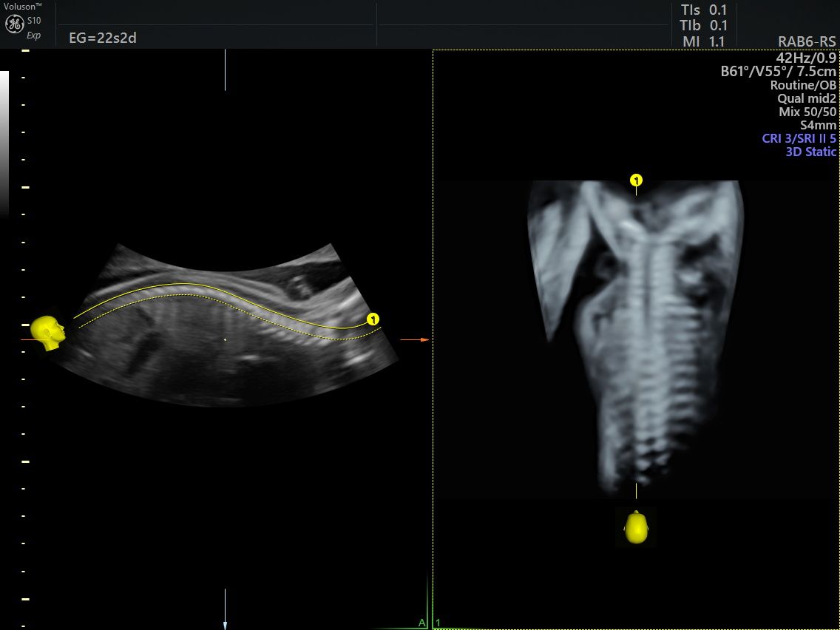This screenshot has width=840, height=630.
Task: Open the Routine/OB preset label
Action: 802,85
